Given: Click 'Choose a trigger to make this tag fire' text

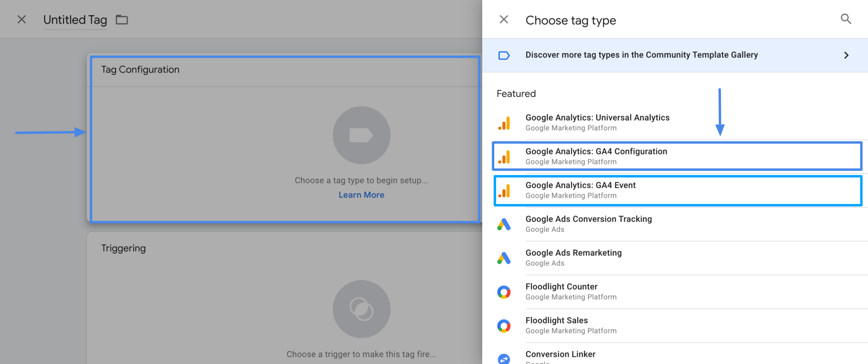Looking at the screenshot, I should (x=362, y=354).
